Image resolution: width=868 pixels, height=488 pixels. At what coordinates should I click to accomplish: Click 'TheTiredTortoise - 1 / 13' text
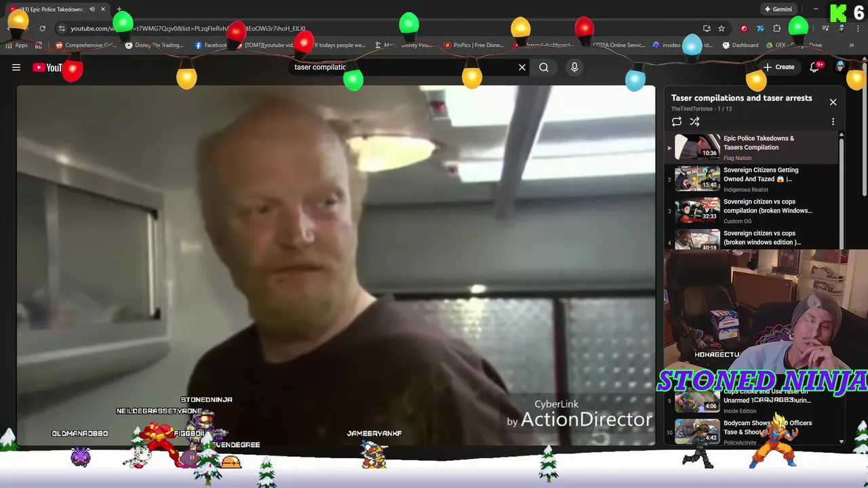[701, 109]
